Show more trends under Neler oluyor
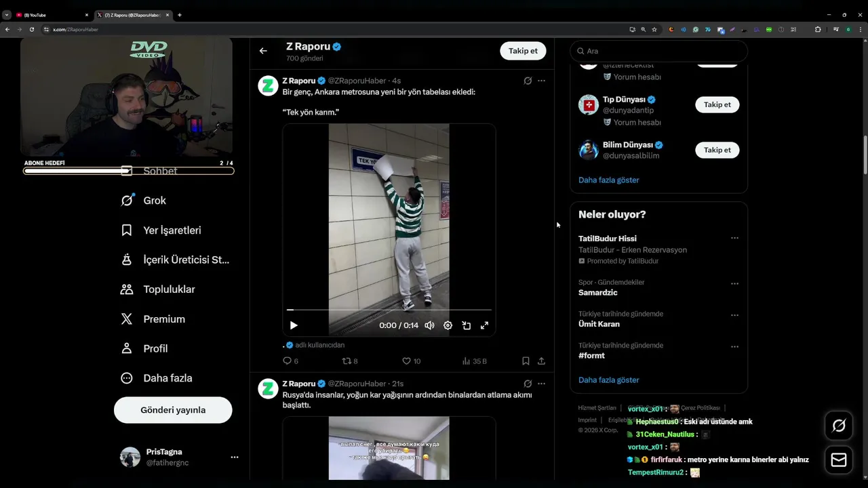This screenshot has width=868, height=488. pyautogui.click(x=608, y=380)
